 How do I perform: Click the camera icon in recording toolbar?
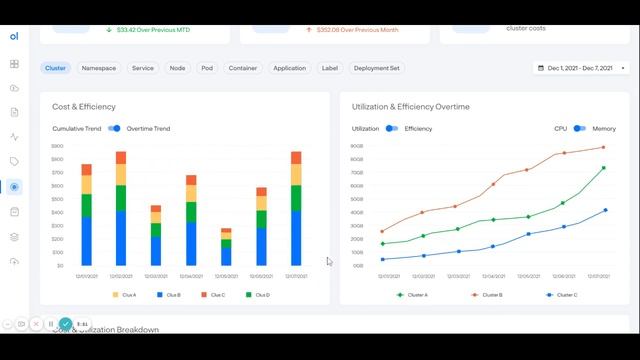[x=21, y=324]
